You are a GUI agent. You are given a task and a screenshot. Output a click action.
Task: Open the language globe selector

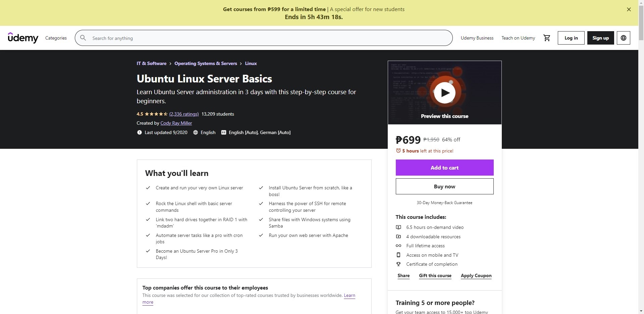pos(623,38)
